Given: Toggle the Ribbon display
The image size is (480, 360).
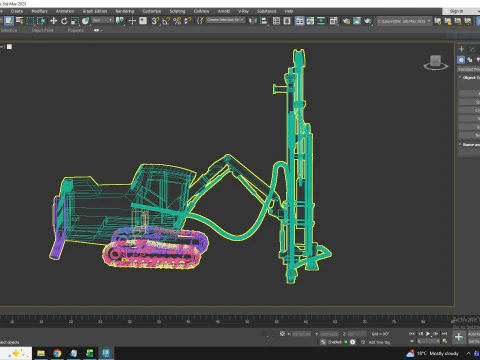Looking at the screenshot, I should pyautogui.click(x=299, y=21).
